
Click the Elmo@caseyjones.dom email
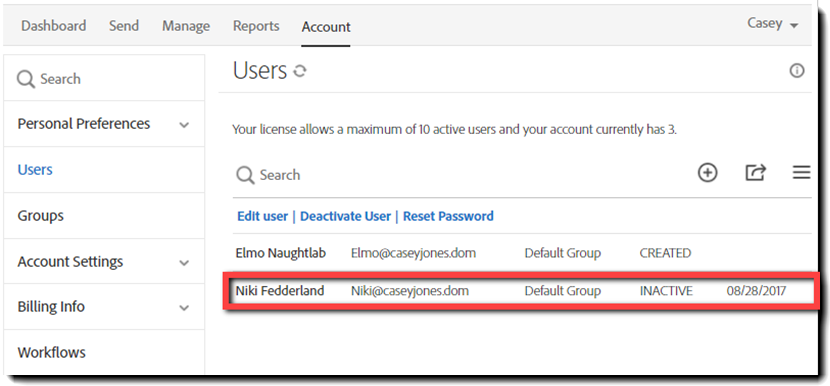click(x=413, y=253)
